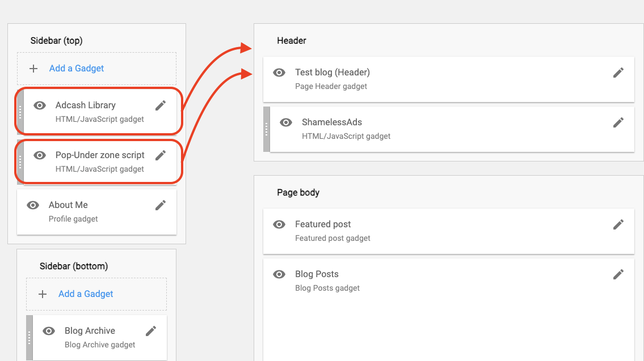
Task: Hide the ShamelessAds gadget
Action: (x=286, y=122)
